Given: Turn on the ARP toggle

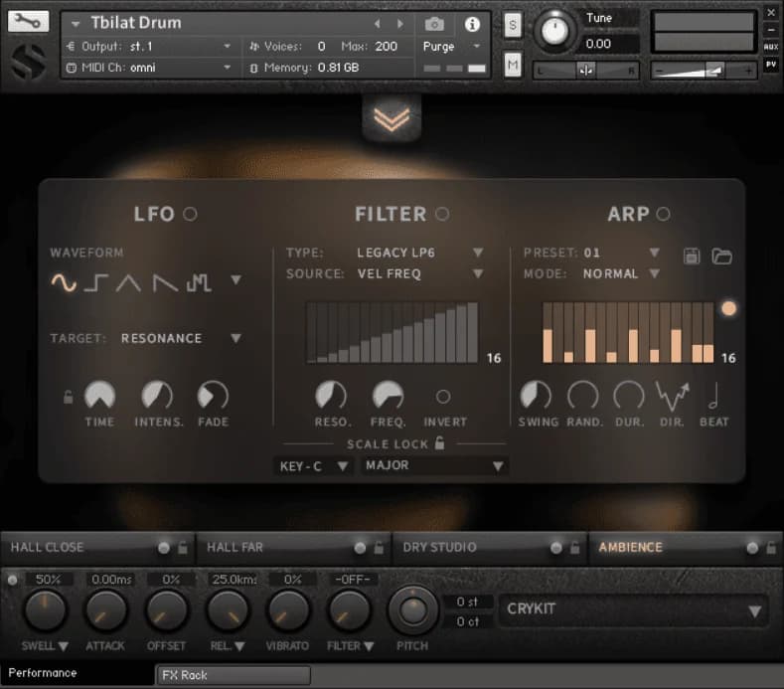Looking at the screenshot, I should point(663,214).
